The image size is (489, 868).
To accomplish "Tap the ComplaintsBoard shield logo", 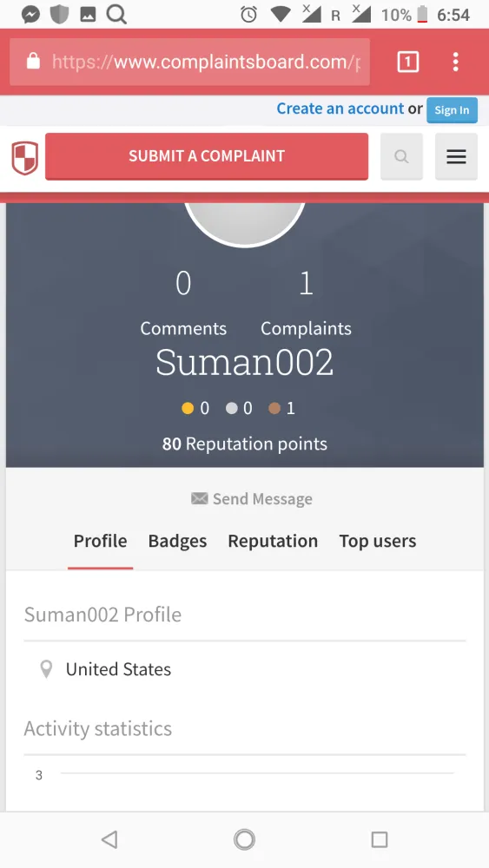I will [x=25, y=158].
